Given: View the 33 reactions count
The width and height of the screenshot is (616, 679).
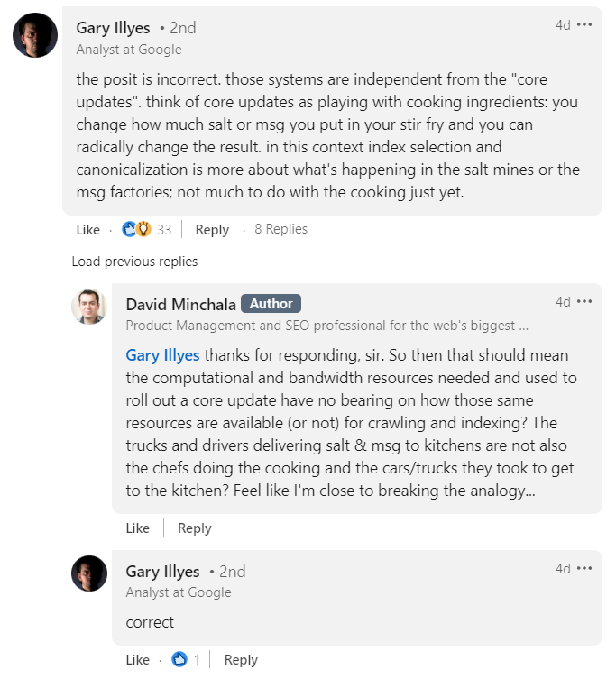Looking at the screenshot, I should tap(164, 230).
